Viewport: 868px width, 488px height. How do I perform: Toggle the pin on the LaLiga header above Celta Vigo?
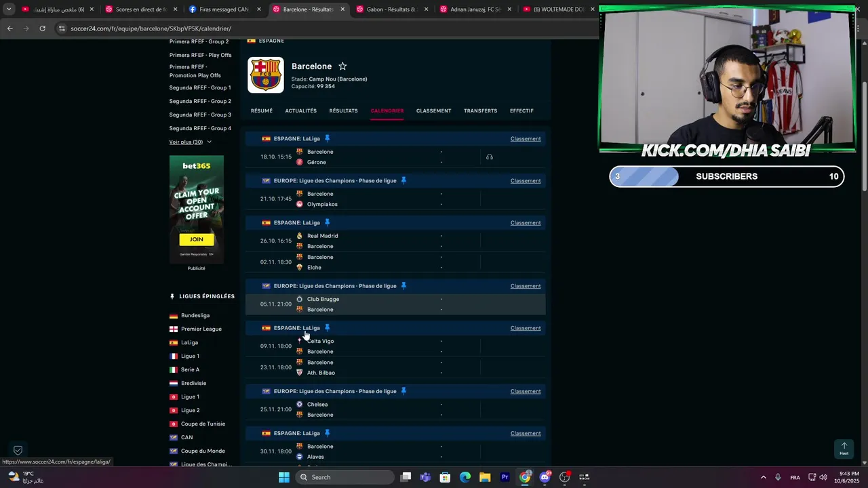327,327
